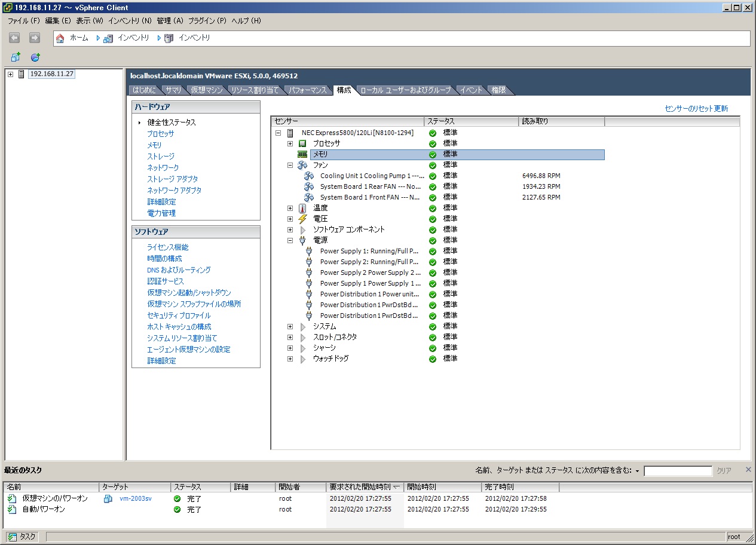Click the タスク status bar icon

(x=12, y=537)
